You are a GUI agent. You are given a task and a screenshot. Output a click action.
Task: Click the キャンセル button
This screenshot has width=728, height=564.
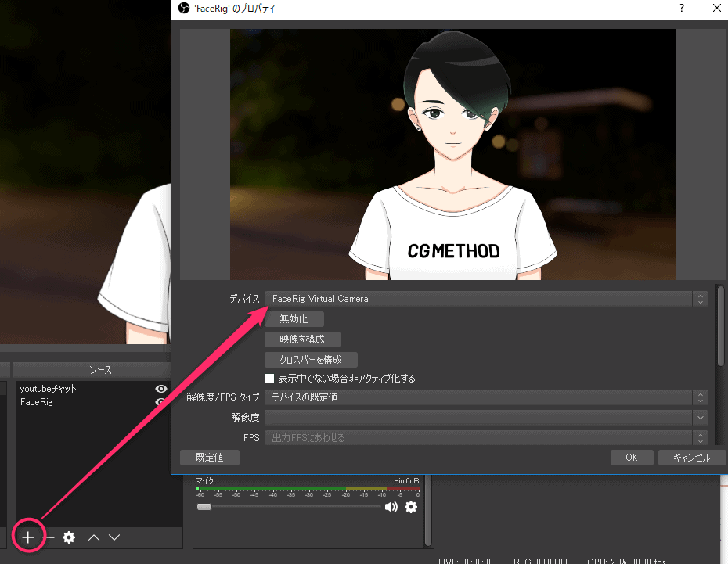(690, 458)
